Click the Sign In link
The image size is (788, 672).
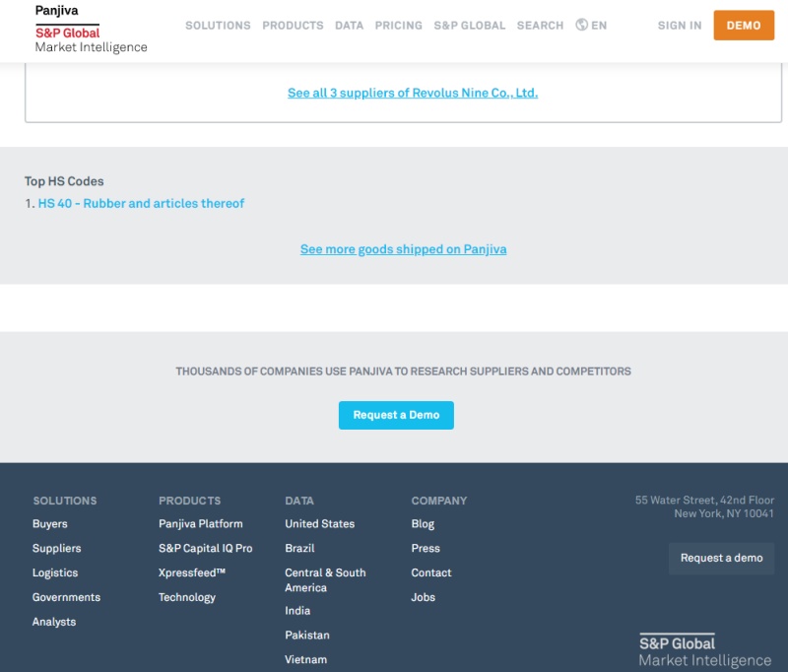click(x=680, y=26)
